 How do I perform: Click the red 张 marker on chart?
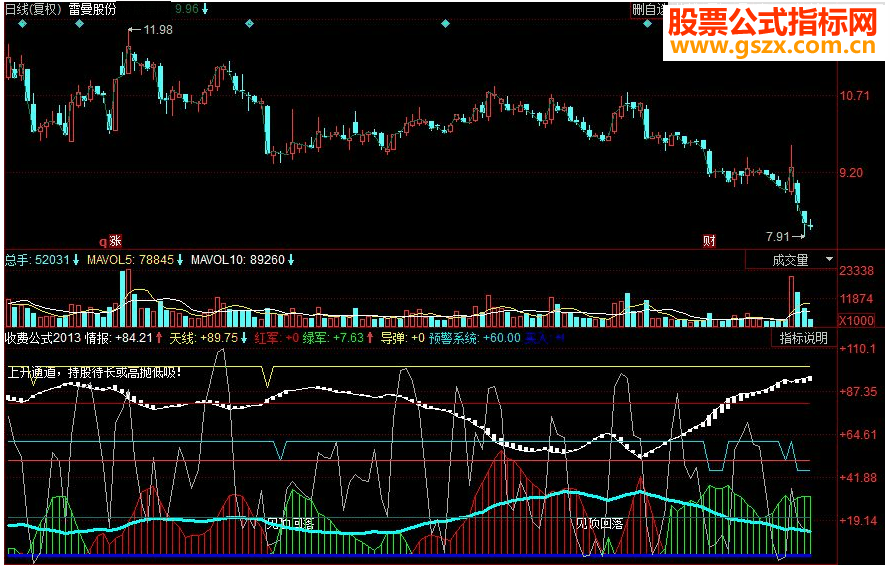coord(116,241)
